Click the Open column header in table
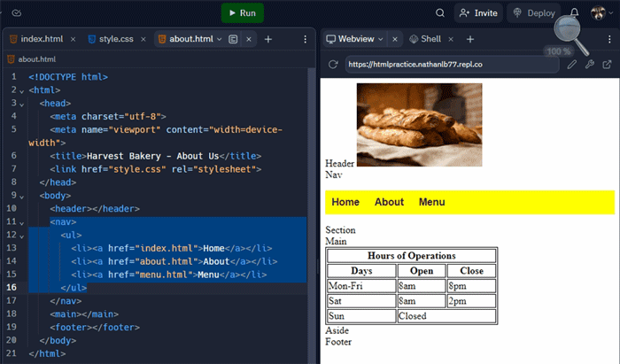620x364 pixels. pyautogui.click(x=422, y=271)
